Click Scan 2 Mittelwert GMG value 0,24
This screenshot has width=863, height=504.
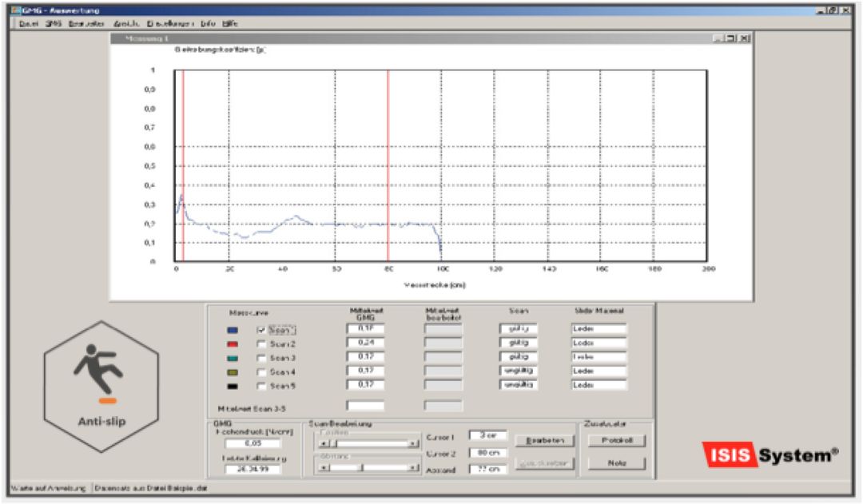point(365,343)
